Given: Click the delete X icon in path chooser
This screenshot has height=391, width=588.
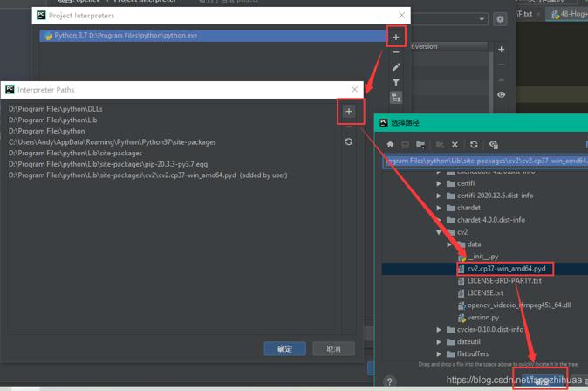Looking at the screenshot, I should pos(455,145).
